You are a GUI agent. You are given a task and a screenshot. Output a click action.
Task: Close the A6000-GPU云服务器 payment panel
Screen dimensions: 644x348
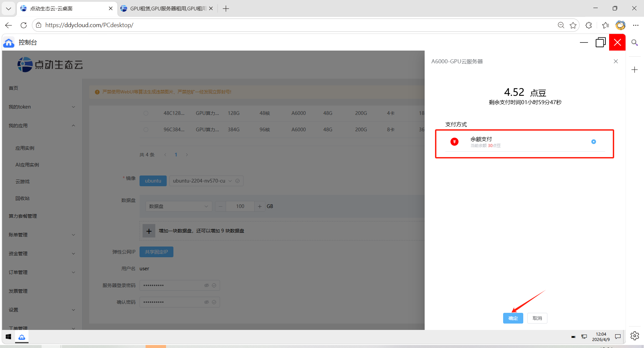click(x=615, y=61)
